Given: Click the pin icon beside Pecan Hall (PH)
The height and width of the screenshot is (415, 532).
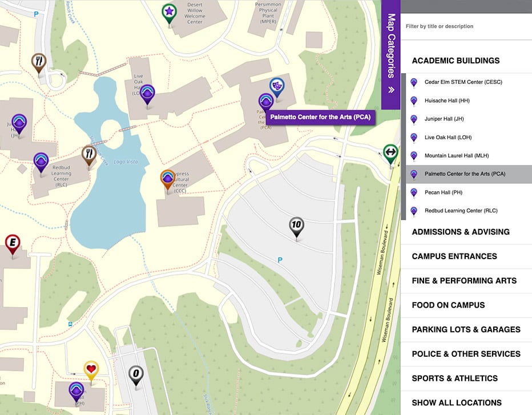Looking at the screenshot, I should point(413,192).
